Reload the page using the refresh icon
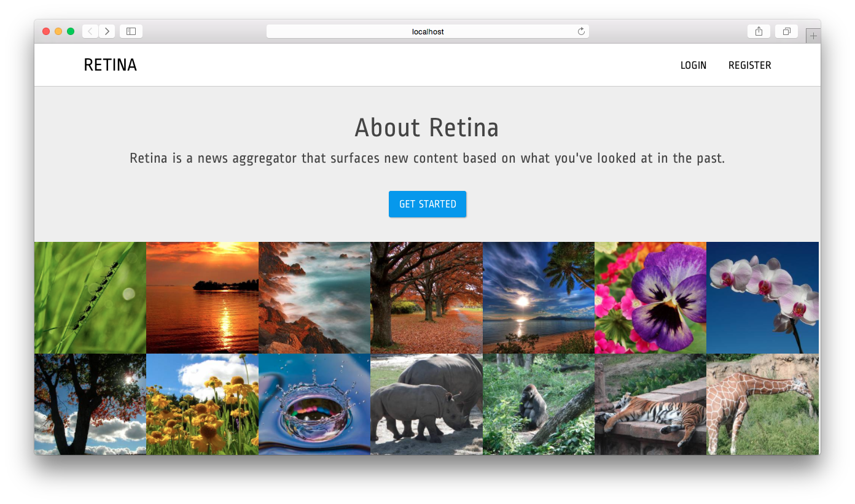Screen dimensions: 855x504 (x=581, y=31)
